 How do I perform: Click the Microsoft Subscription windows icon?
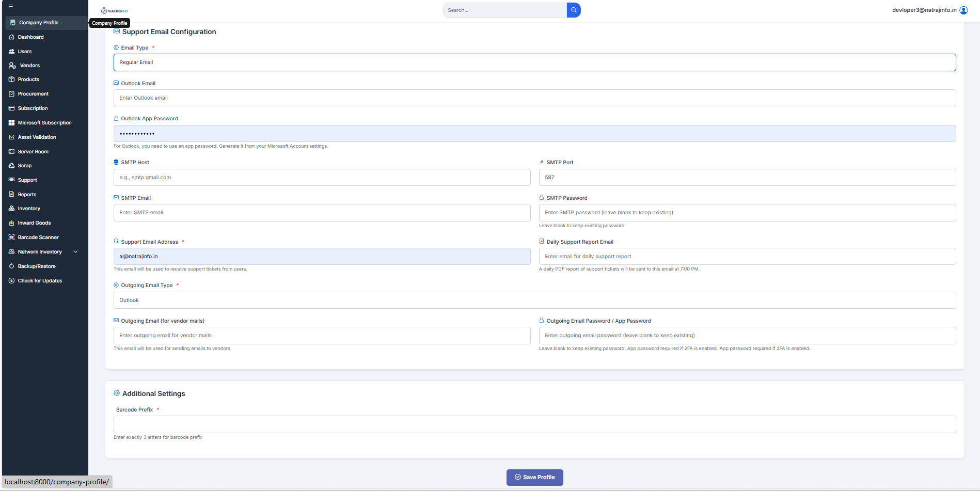click(11, 123)
